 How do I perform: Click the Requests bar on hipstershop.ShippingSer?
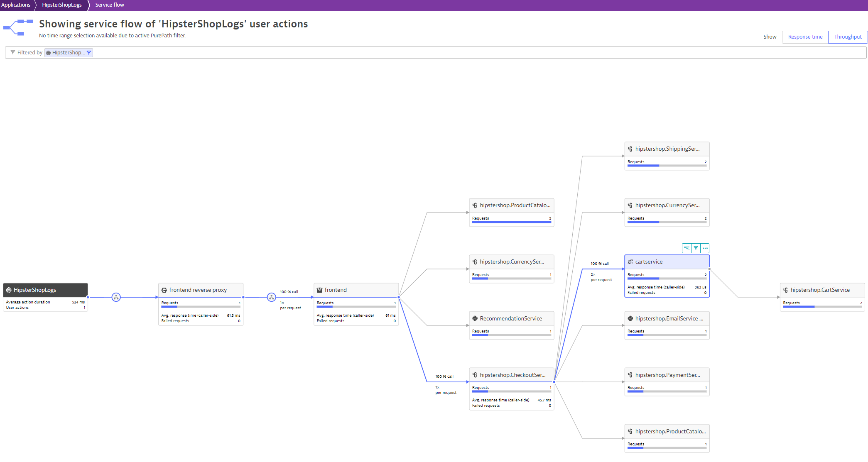coord(667,166)
